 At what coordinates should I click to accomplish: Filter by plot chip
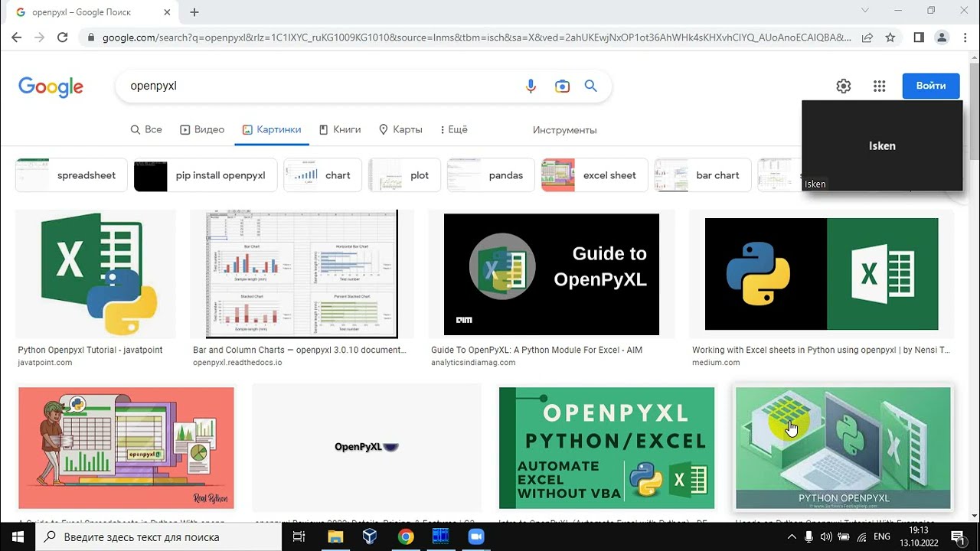[x=404, y=175]
